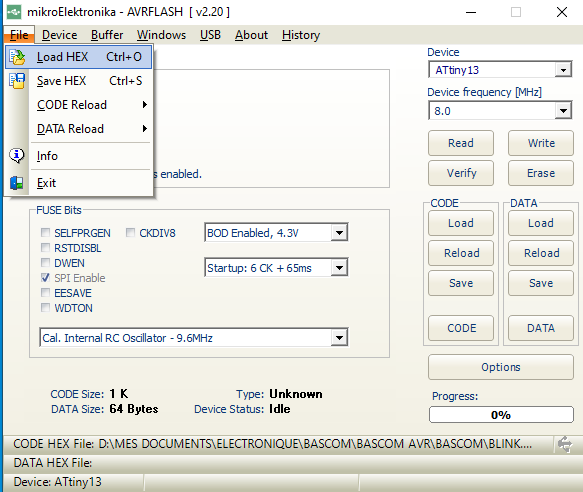This screenshot has height=492, width=583.
Task: Click Reload in the DATA group
Action: [x=541, y=253]
